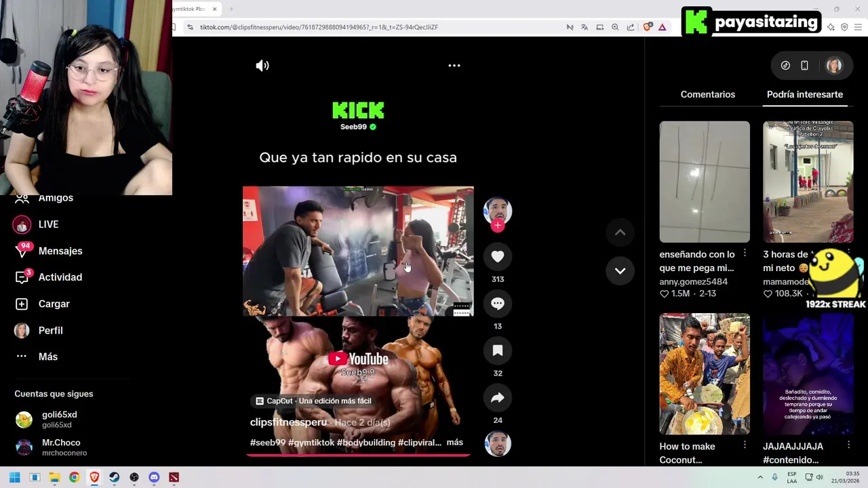
Task: Click the #gymtiktok hashtag
Action: tap(311, 443)
